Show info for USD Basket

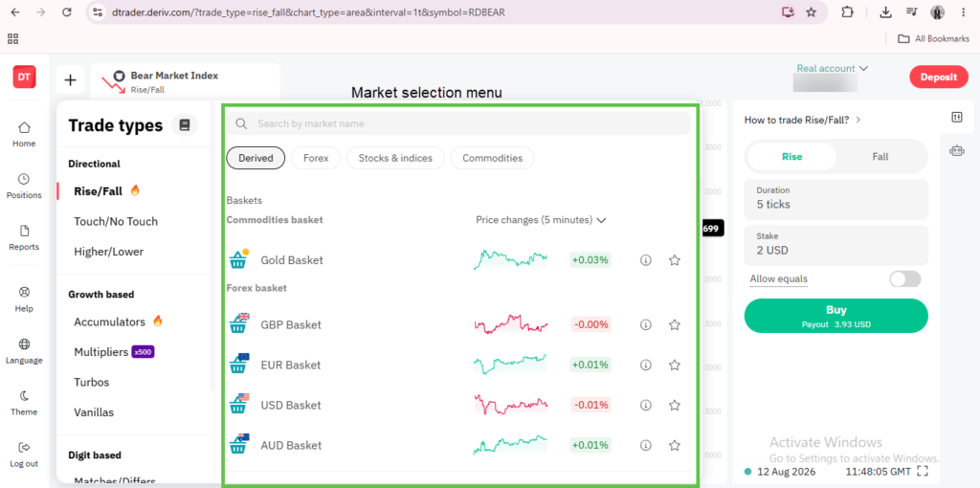pos(646,405)
